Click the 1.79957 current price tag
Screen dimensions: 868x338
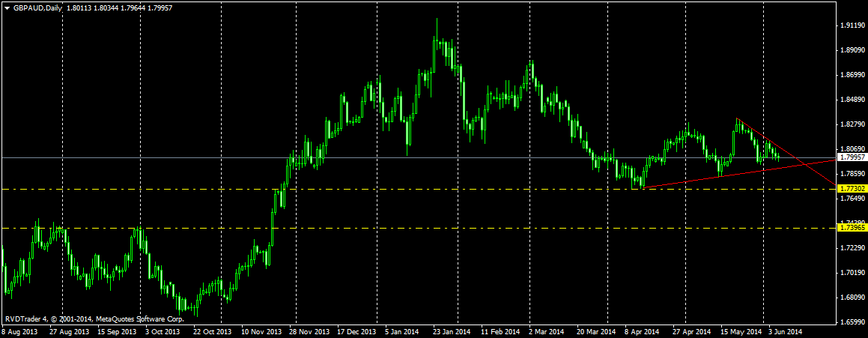click(x=852, y=157)
